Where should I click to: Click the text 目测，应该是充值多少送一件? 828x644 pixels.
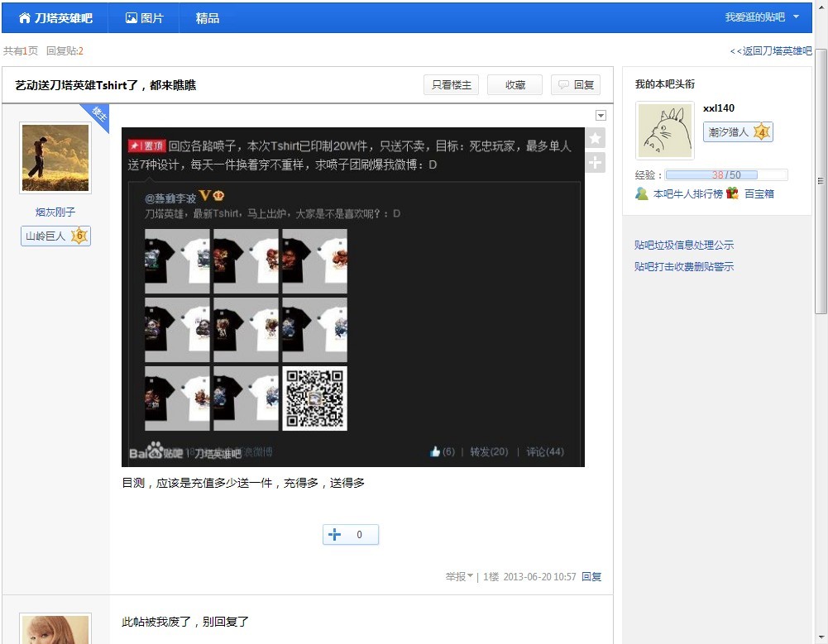pyautogui.click(x=243, y=483)
